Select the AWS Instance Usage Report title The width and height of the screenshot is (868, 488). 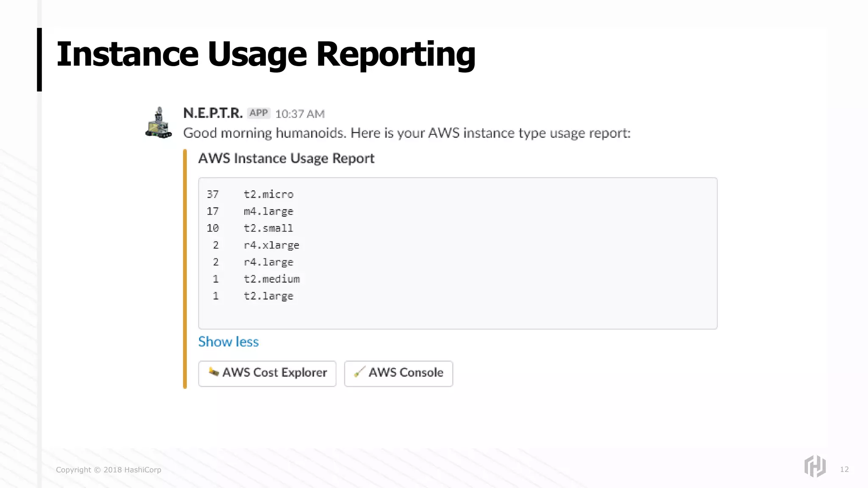[287, 158]
